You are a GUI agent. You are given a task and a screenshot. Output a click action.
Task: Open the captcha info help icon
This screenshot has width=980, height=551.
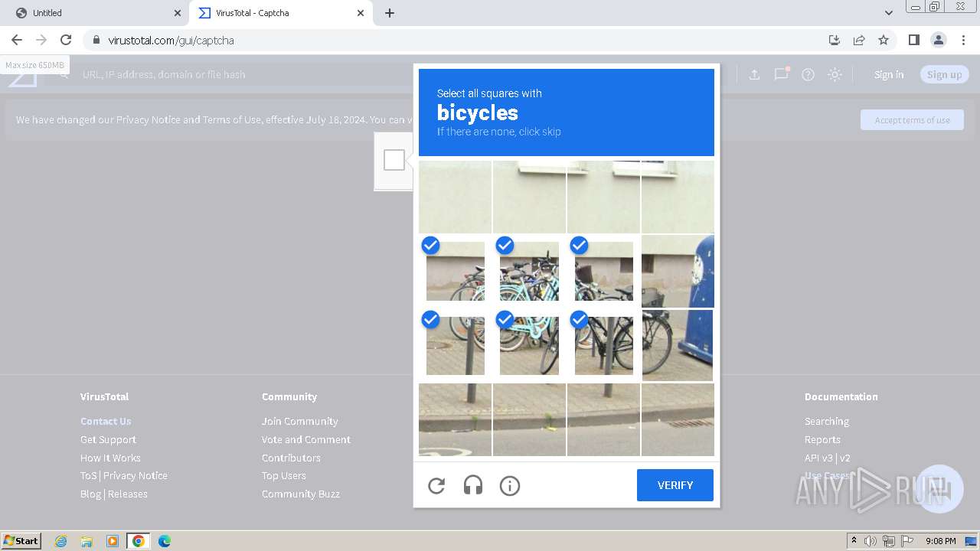click(510, 486)
